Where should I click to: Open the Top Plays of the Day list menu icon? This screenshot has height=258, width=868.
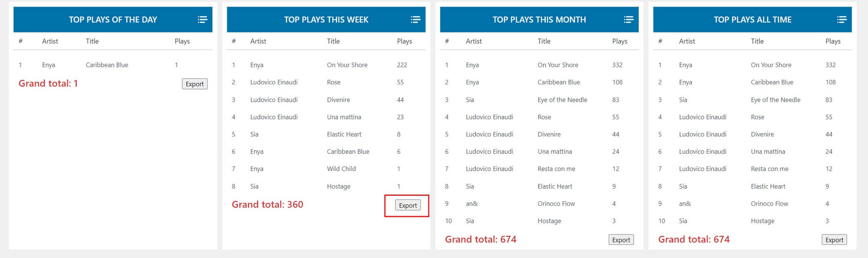[x=202, y=20]
